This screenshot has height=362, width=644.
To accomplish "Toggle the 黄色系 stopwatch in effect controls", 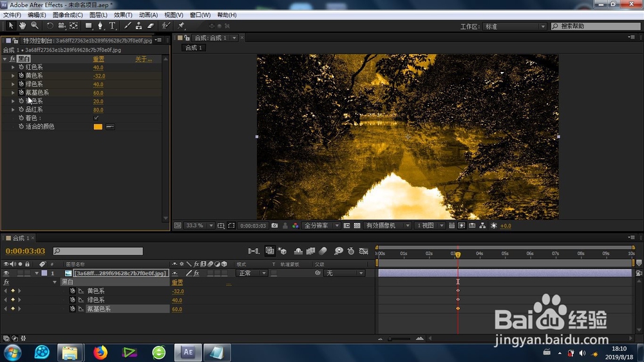I will click(21, 75).
